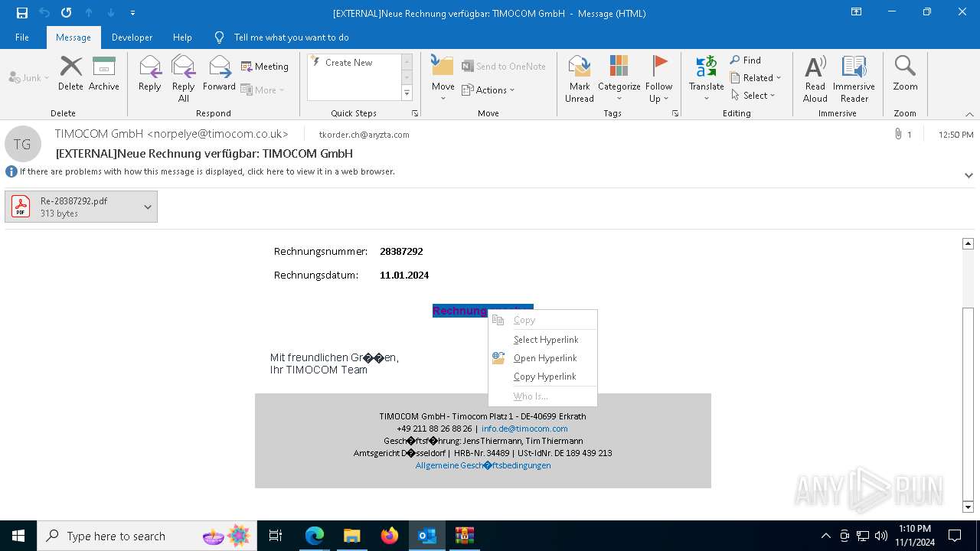This screenshot has width=980, height=551.
Task: Click Find in the Editing group
Action: [x=746, y=60]
